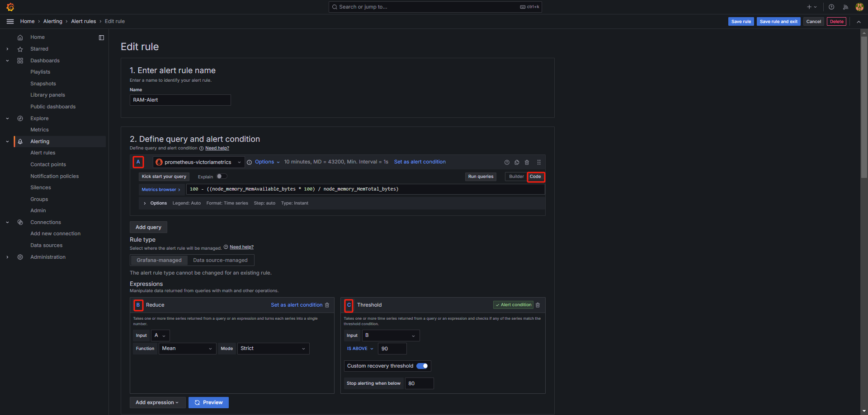Image resolution: width=868 pixels, height=415 pixels.
Task: Click the Save rule and exit button
Action: click(778, 22)
